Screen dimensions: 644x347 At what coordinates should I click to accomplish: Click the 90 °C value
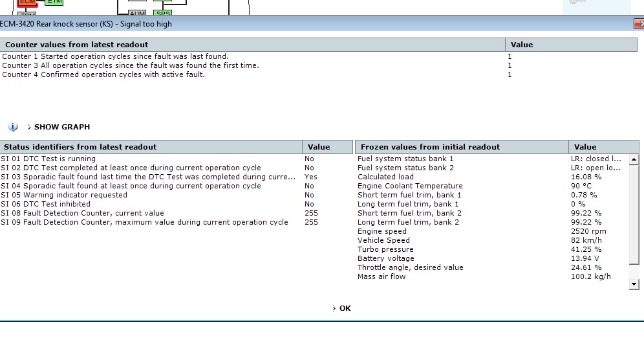581,186
